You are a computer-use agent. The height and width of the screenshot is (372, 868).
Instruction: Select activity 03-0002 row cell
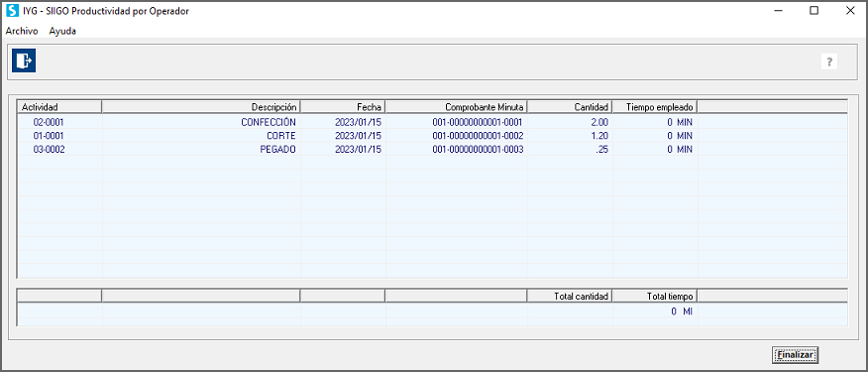(59, 149)
